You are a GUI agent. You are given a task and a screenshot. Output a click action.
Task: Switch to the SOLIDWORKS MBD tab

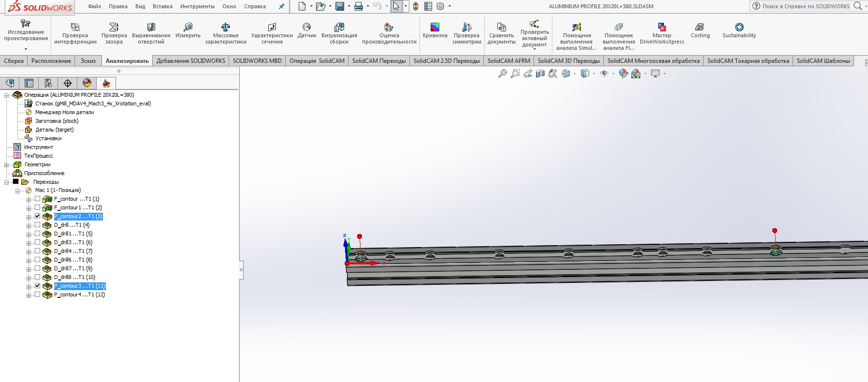(x=257, y=61)
